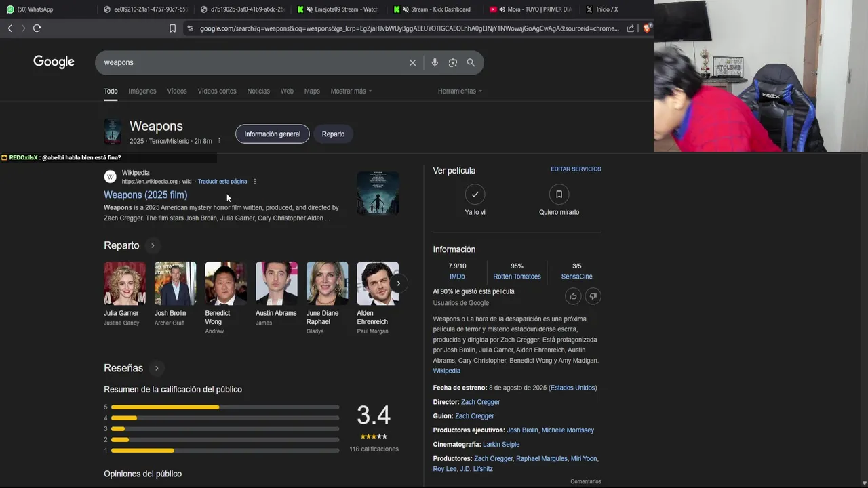868x488 pixels.
Task: Open the share icon in address bar
Action: coord(631,28)
